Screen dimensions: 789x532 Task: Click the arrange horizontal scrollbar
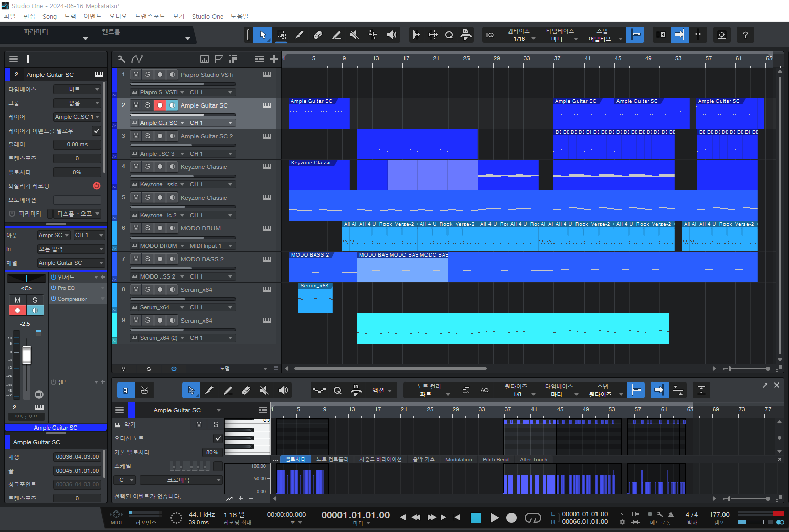point(391,368)
